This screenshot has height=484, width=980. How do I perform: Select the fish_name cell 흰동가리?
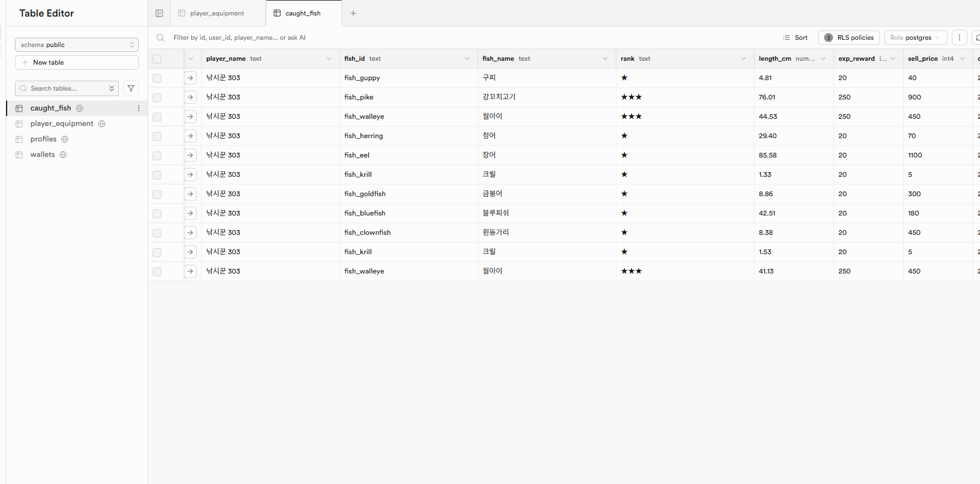(547, 233)
